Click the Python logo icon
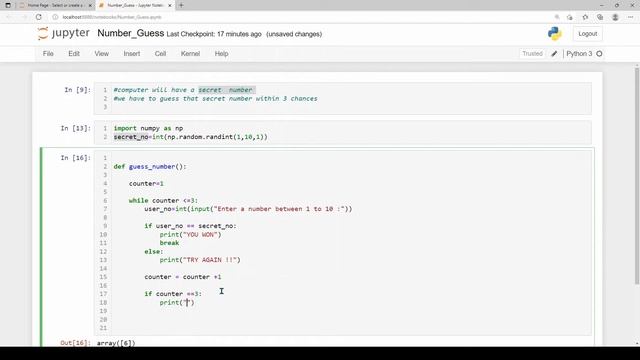 [x=555, y=33]
